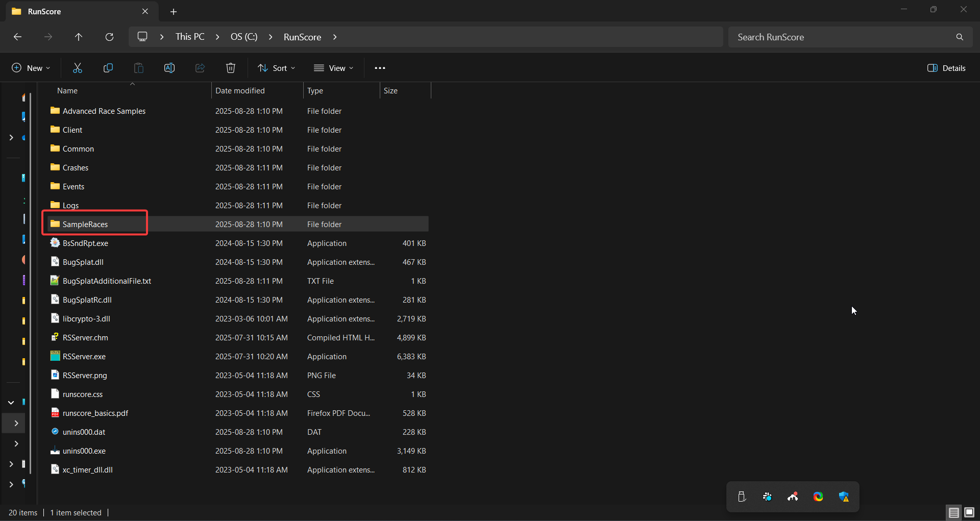Viewport: 980px width, 521px height.
Task: Click This PC in the breadcrumb
Action: pyautogui.click(x=190, y=37)
